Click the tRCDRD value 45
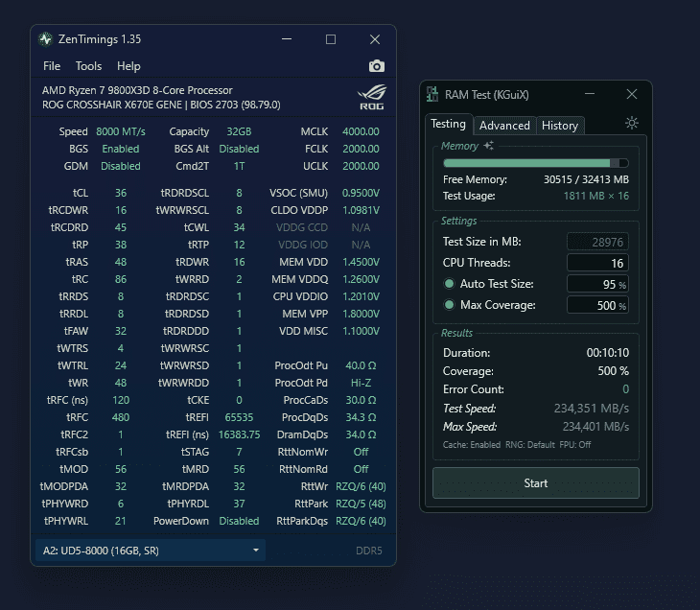The height and width of the screenshot is (610, 700). pyautogui.click(x=121, y=227)
